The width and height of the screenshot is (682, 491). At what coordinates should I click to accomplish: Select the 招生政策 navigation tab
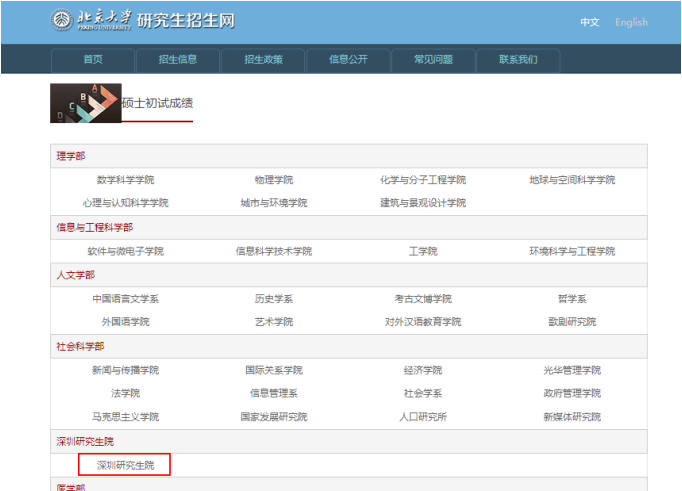(263, 60)
